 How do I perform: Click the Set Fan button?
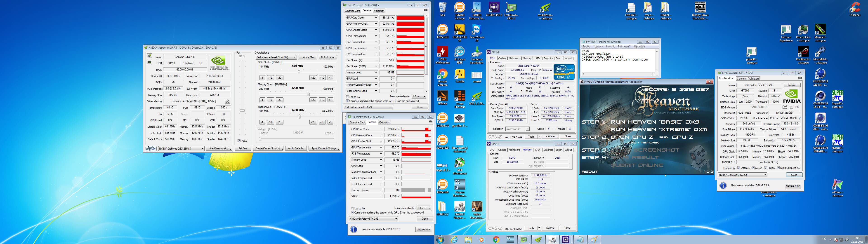[243, 149]
